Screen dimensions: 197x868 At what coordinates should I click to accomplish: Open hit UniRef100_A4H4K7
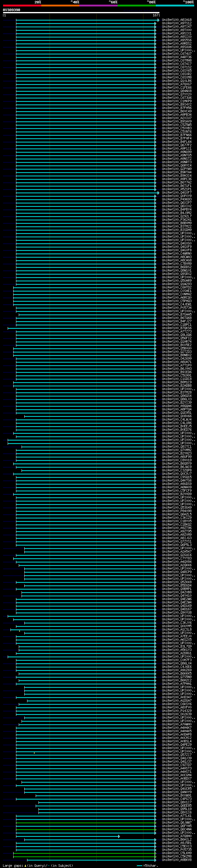[x=176, y=728]
